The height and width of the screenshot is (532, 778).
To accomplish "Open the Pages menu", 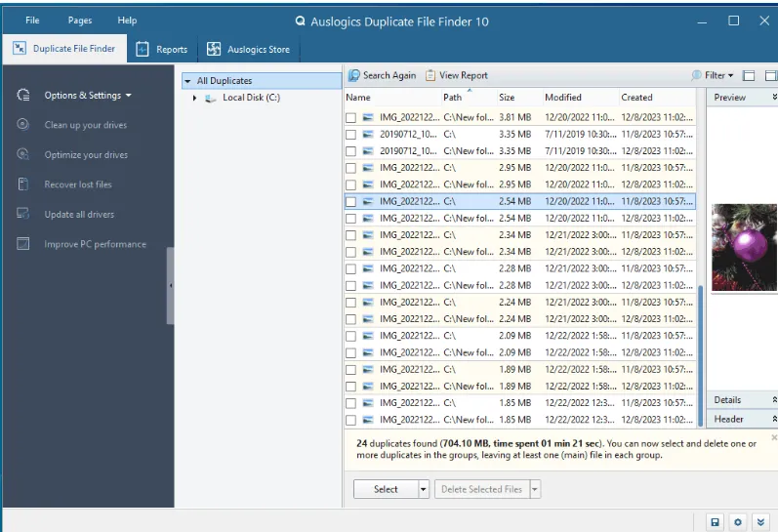I will tap(80, 20).
